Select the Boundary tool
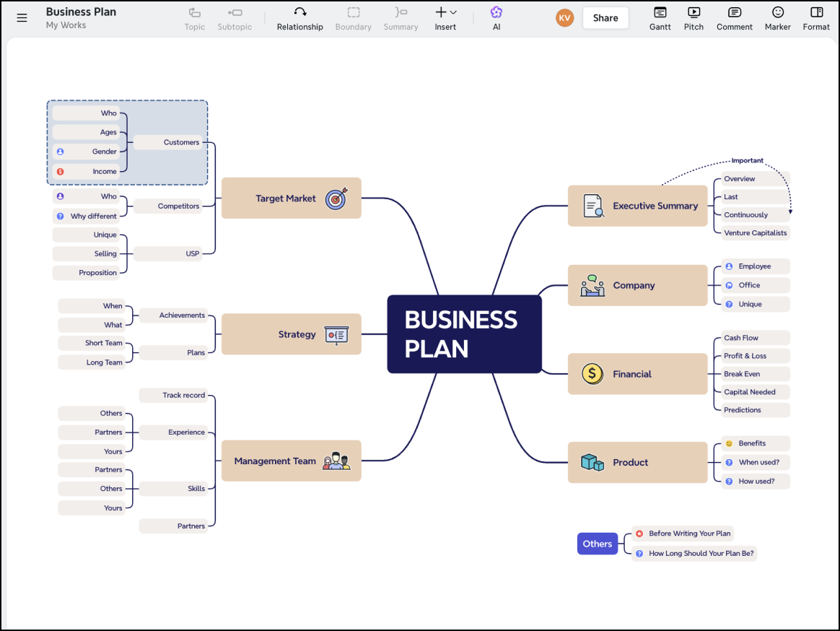 [x=353, y=19]
